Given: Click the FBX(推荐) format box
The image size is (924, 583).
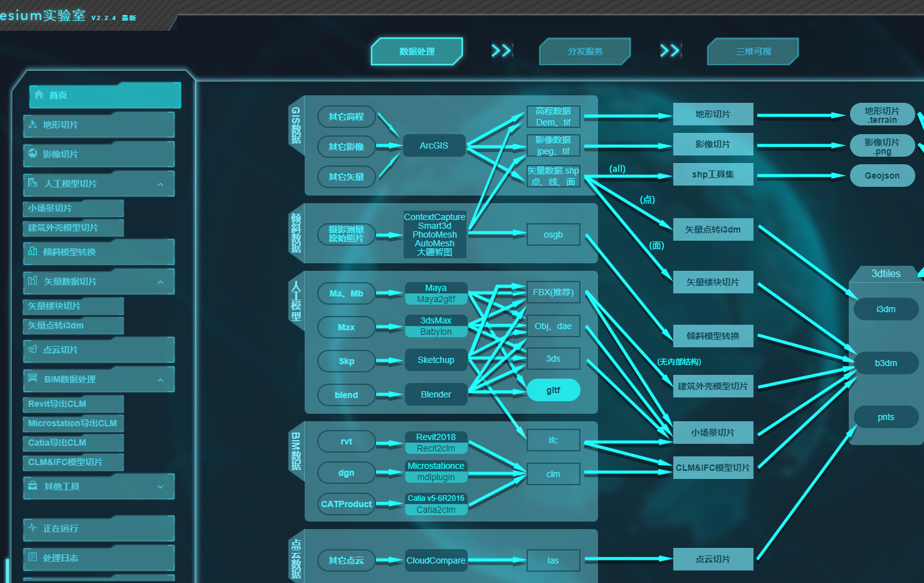Looking at the screenshot, I should coord(553,292).
